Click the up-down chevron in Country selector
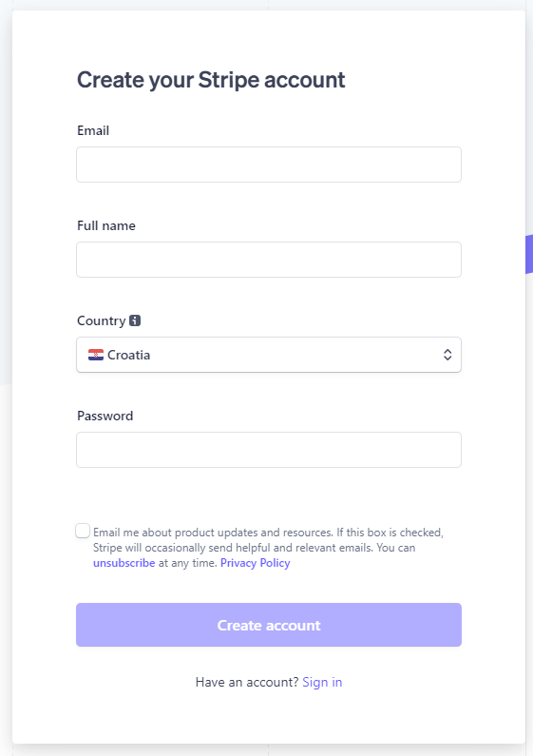533x756 pixels. (x=447, y=355)
